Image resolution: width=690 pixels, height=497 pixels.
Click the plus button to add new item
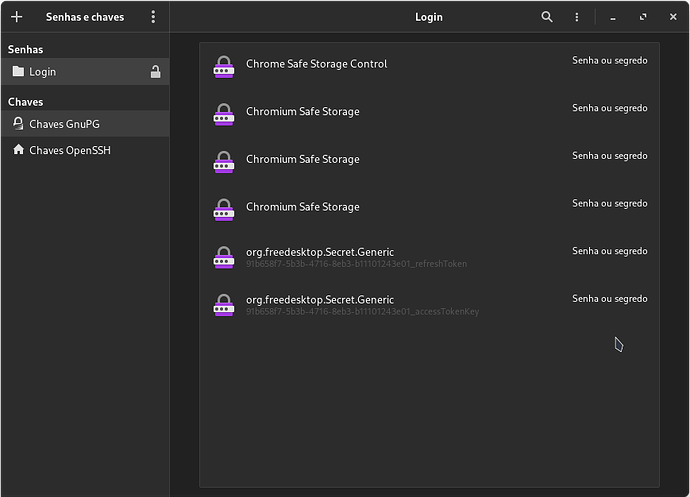tap(16, 17)
